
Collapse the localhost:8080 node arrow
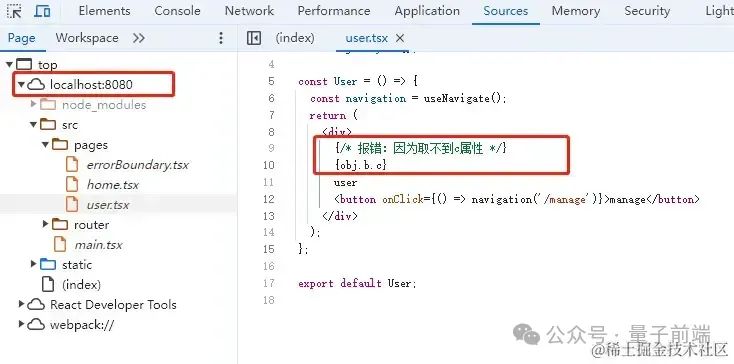pos(21,85)
